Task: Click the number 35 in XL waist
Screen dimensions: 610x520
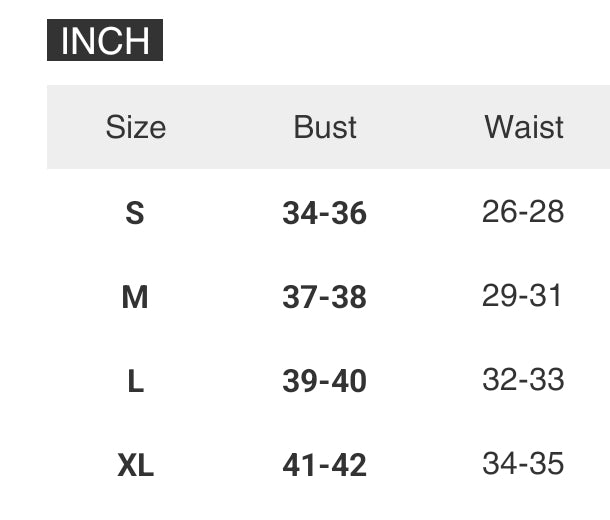Action: click(x=547, y=463)
